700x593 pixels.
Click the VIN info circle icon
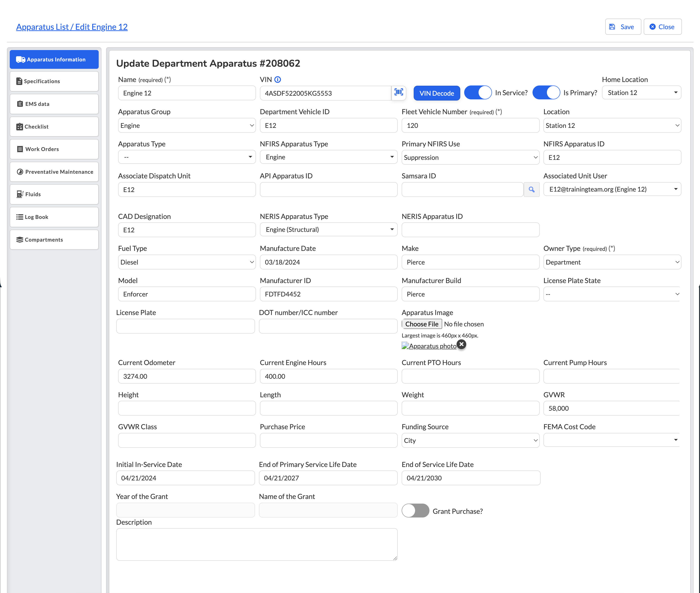(277, 80)
